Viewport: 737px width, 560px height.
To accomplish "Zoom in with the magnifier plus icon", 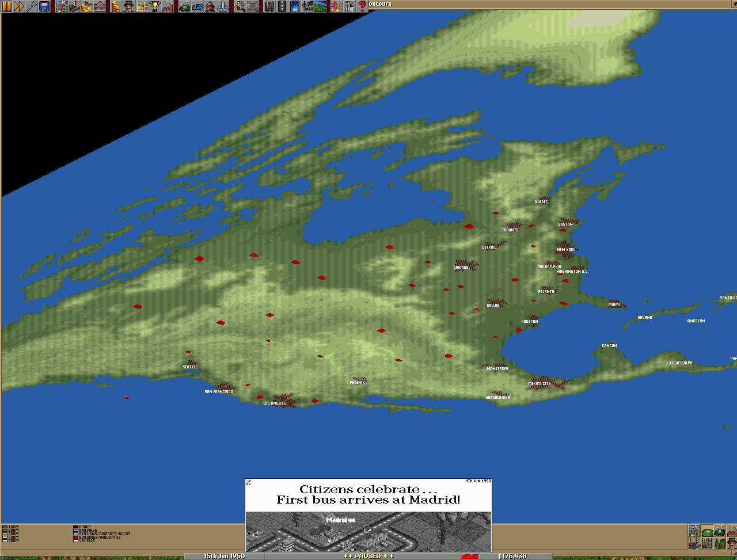I will tap(240, 6).
